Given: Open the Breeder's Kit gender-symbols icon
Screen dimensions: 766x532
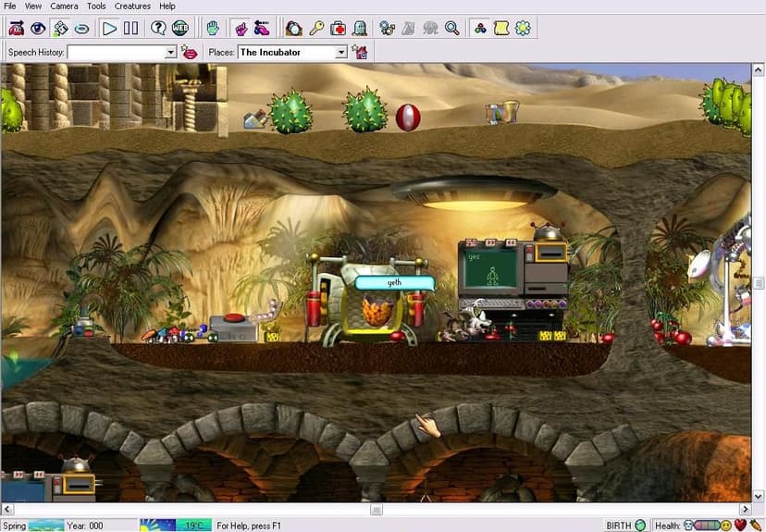Looking at the screenshot, I should click(x=387, y=29).
